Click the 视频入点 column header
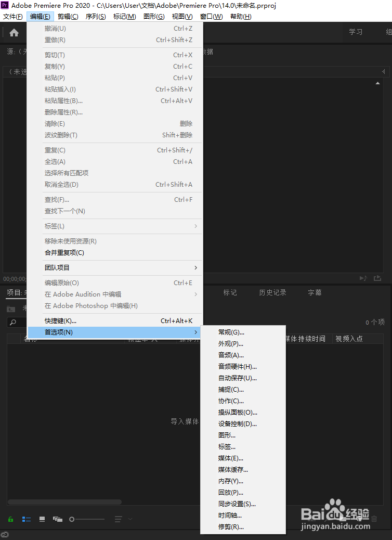The image size is (392, 540). pyautogui.click(x=349, y=339)
